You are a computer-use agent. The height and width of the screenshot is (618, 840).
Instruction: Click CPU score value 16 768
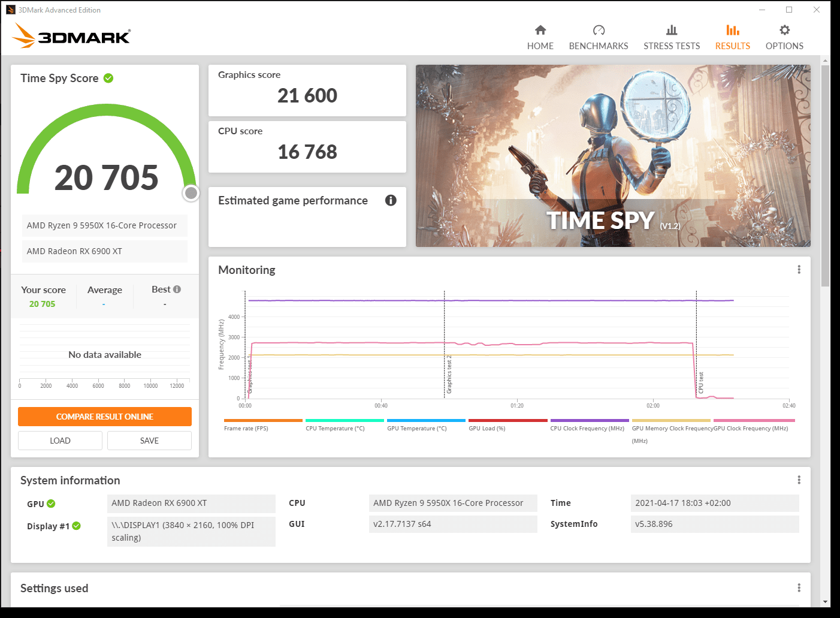point(307,152)
